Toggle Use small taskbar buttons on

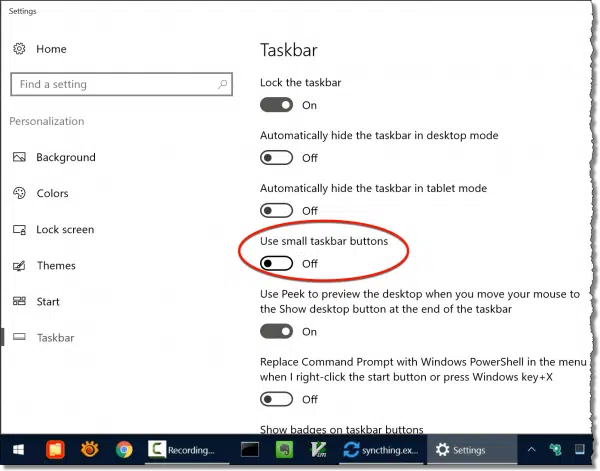pyautogui.click(x=276, y=263)
